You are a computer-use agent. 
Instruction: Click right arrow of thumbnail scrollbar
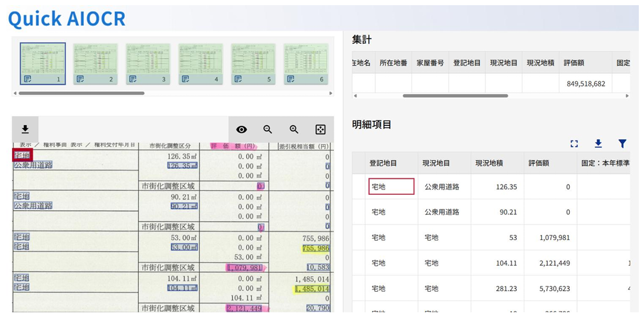[331, 93]
